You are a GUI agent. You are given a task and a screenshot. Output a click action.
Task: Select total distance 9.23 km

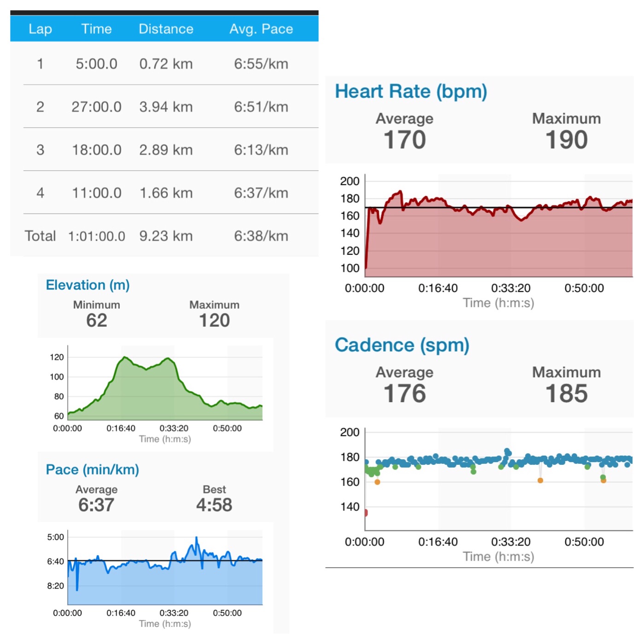[x=166, y=236]
